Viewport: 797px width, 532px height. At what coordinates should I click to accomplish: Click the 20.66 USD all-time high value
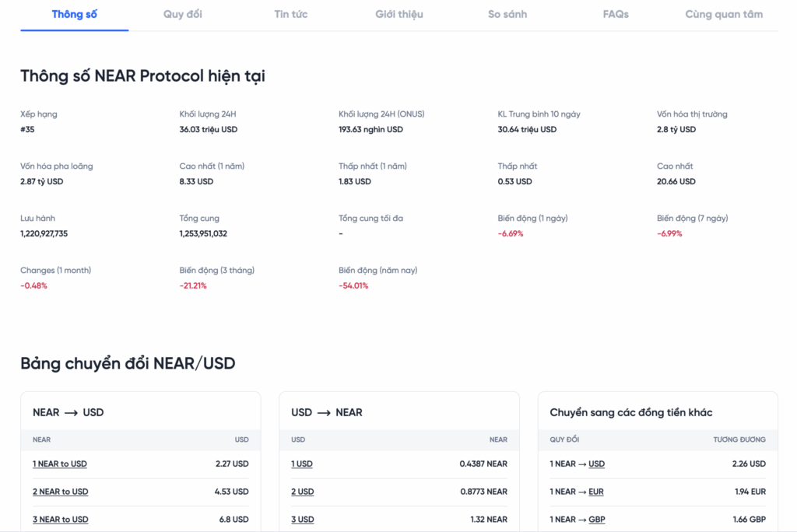click(x=676, y=181)
